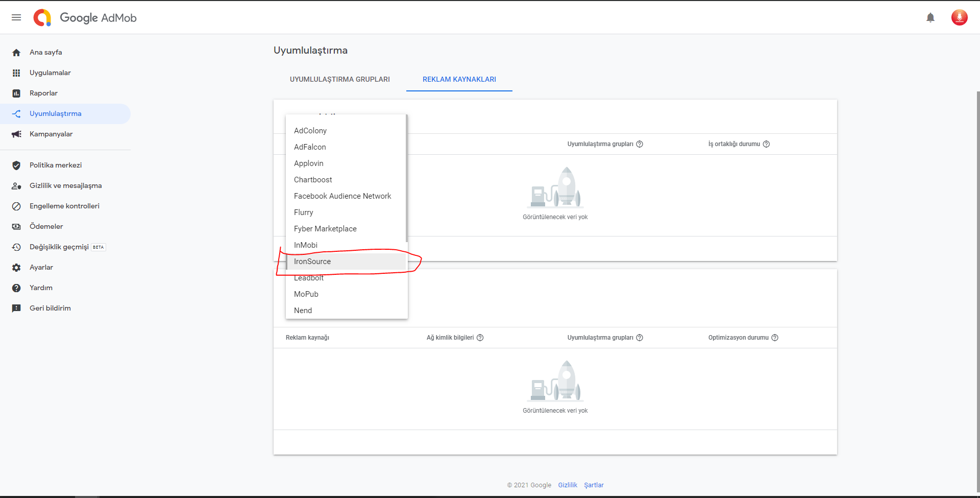Open Yardım in the sidebar
Viewport: 980px width, 498px height.
(65, 288)
